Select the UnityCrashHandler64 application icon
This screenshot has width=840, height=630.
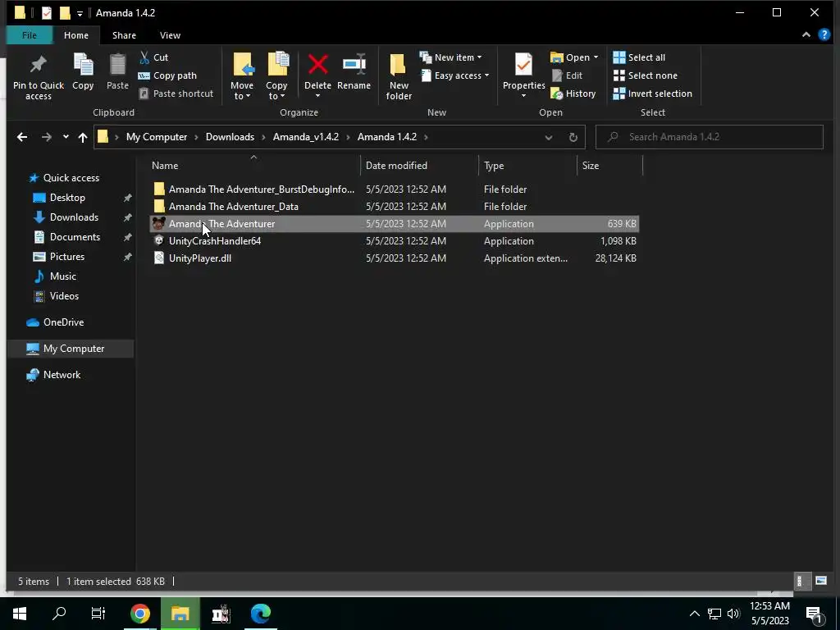click(x=158, y=241)
